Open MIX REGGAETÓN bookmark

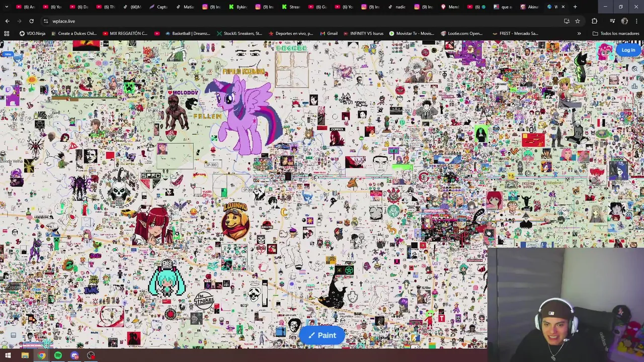click(x=125, y=34)
